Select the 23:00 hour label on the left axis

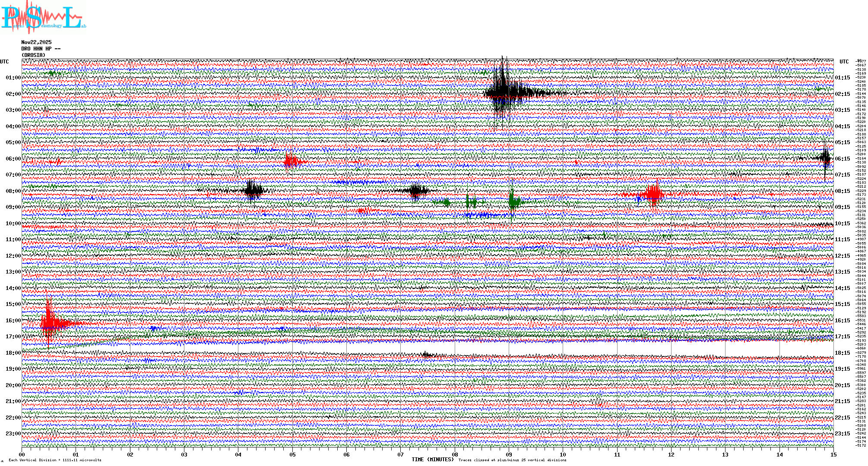[13, 434]
